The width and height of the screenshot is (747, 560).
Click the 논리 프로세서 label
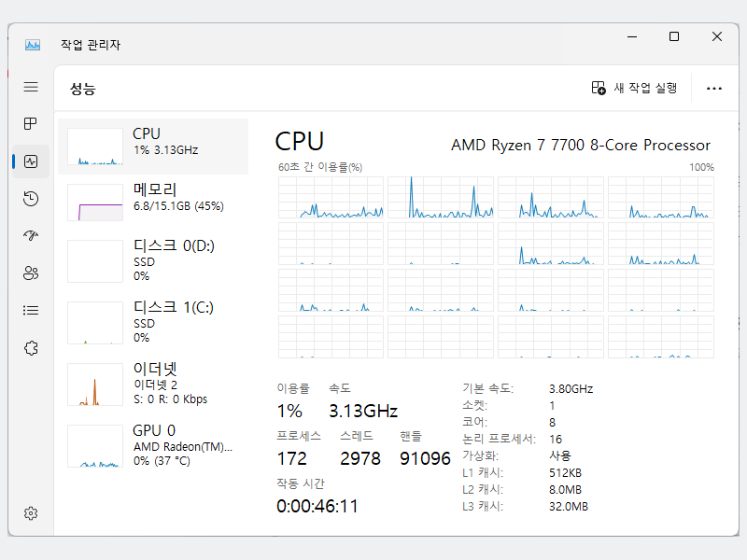499,439
